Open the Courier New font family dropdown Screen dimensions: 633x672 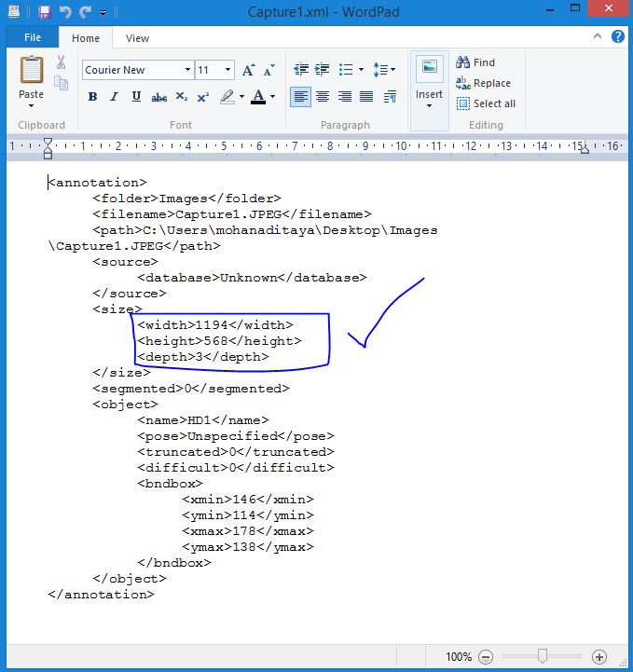pyautogui.click(x=187, y=70)
